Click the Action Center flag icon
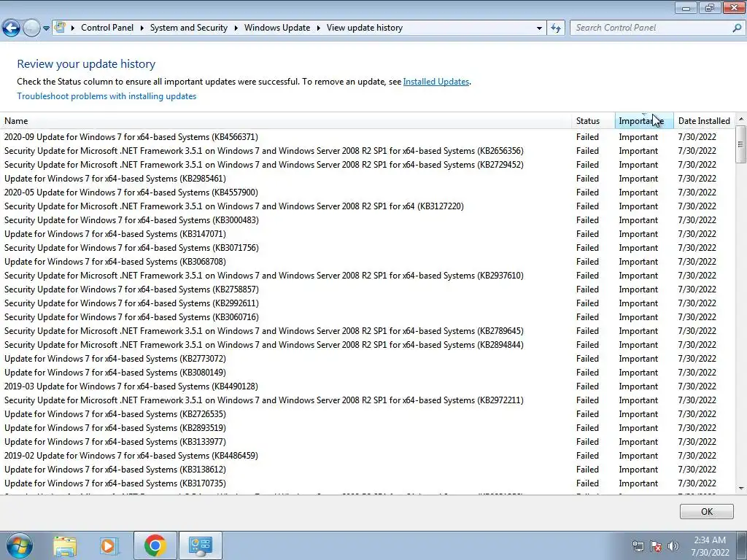Screen dimensions: 747x560 tap(656, 546)
